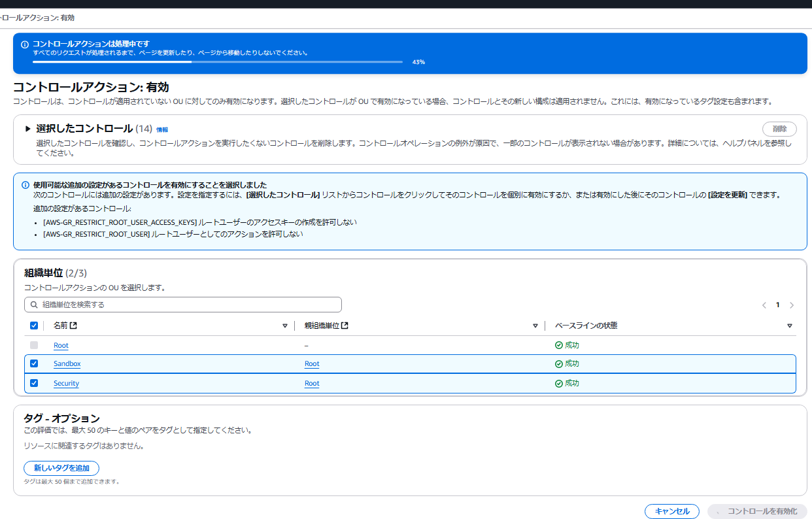812x519 pixels.
Task: Click the 43% progress label
Action: coord(418,62)
